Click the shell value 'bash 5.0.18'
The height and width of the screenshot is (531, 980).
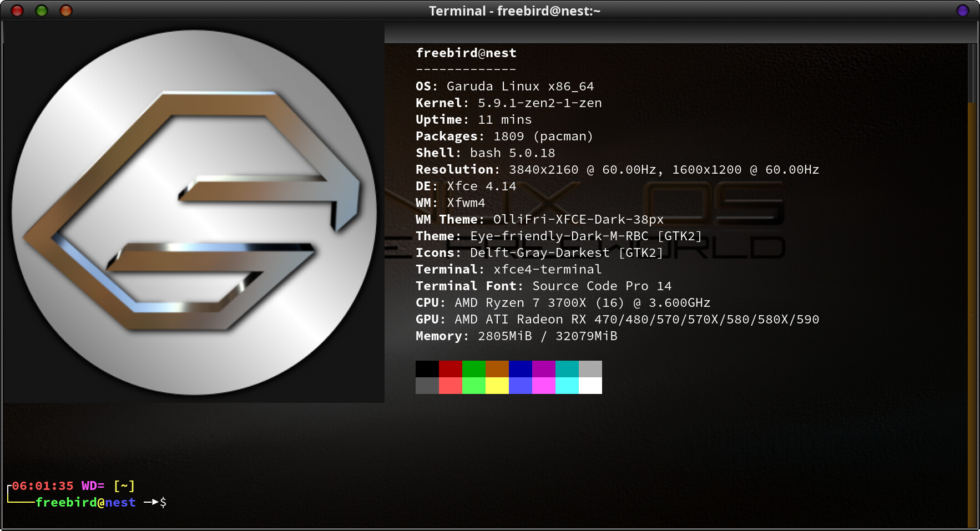click(513, 153)
